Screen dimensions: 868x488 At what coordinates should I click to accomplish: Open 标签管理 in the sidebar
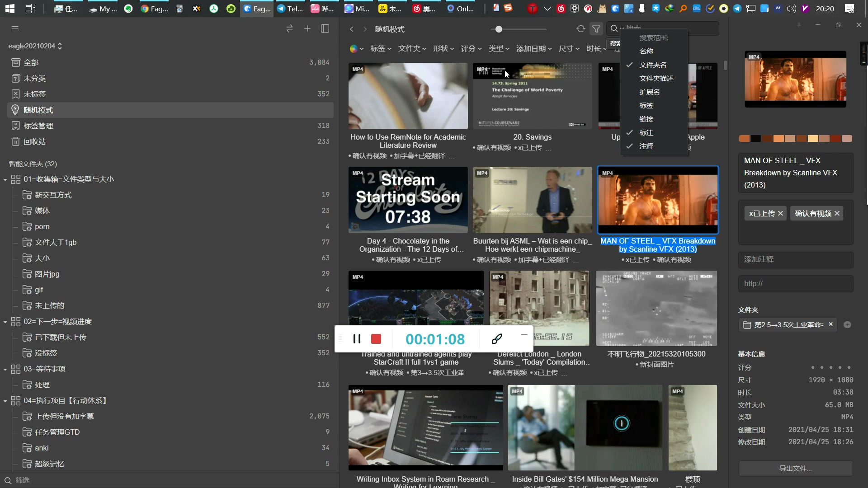pos(170,126)
